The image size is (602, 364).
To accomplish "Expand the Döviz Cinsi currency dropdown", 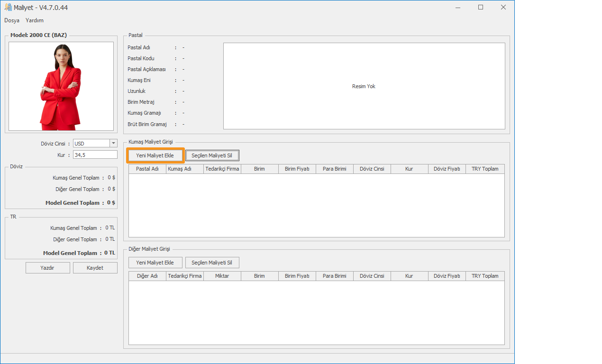I will point(113,144).
